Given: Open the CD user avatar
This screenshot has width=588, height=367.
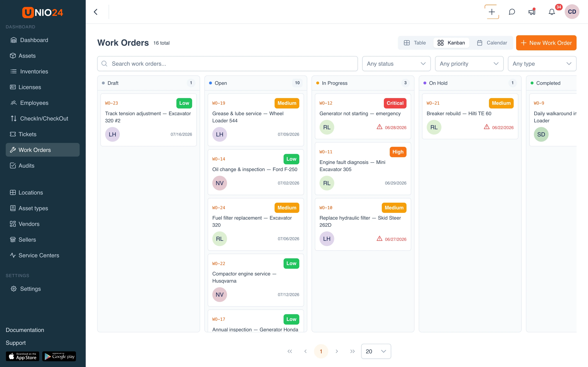Looking at the screenshot, I should [572, 12].
